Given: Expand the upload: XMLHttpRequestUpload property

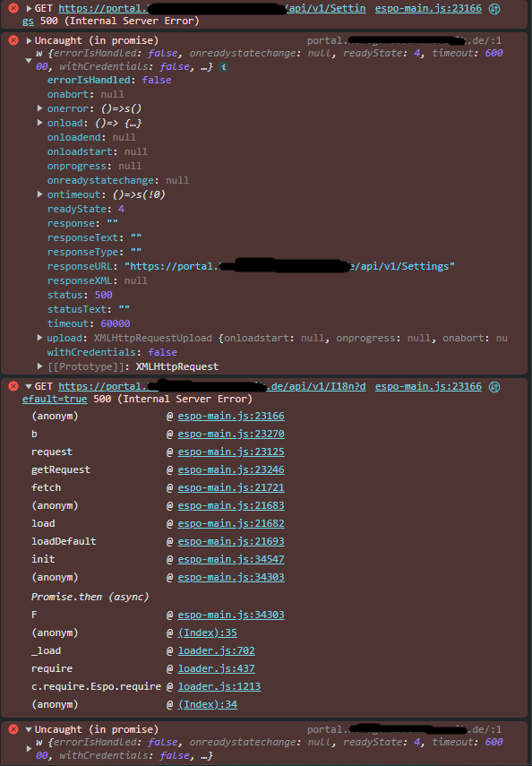Looking at the screenshot, I should coord(40,338).
